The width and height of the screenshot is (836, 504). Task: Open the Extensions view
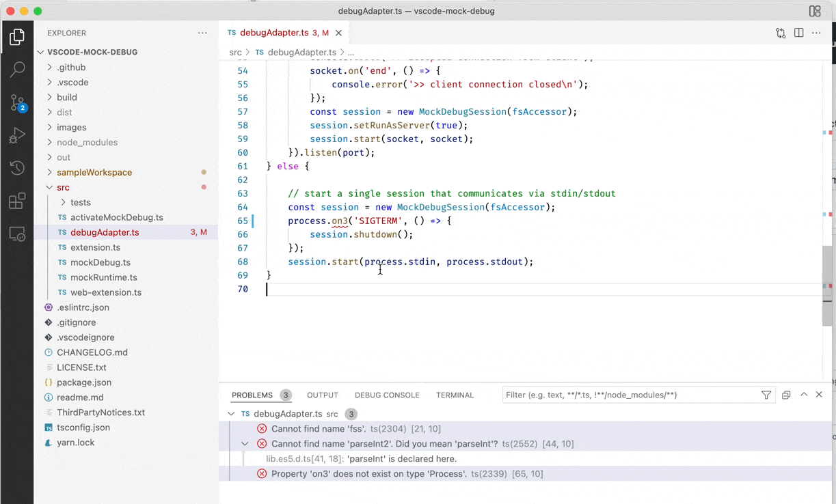17,201
